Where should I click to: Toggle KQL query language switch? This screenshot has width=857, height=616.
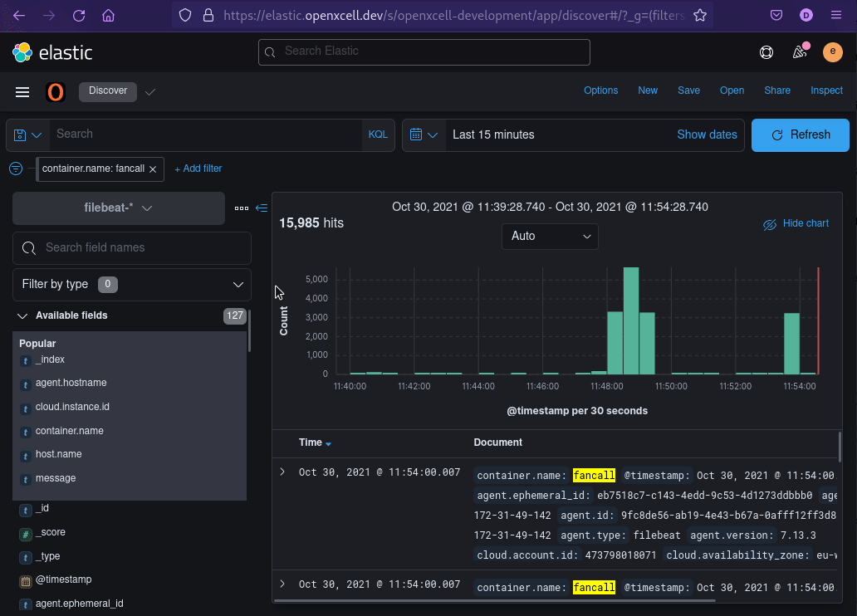378,134
